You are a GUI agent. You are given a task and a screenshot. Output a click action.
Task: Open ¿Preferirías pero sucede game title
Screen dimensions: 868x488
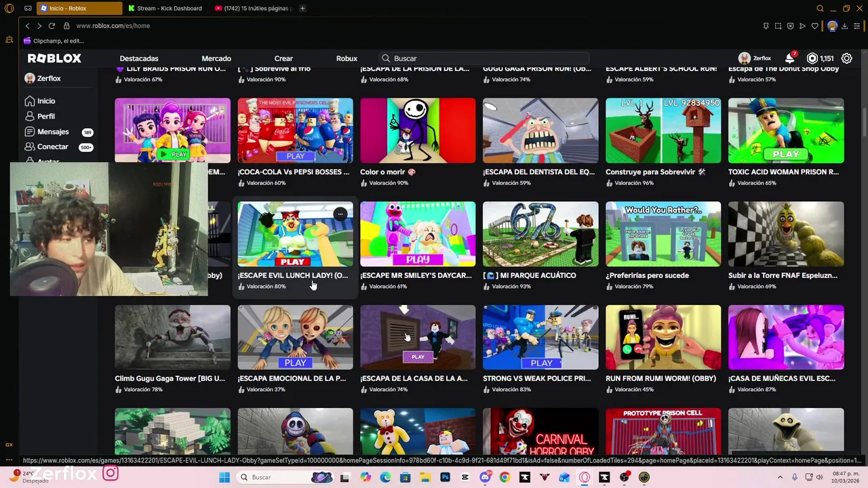[x=647, y=275]
